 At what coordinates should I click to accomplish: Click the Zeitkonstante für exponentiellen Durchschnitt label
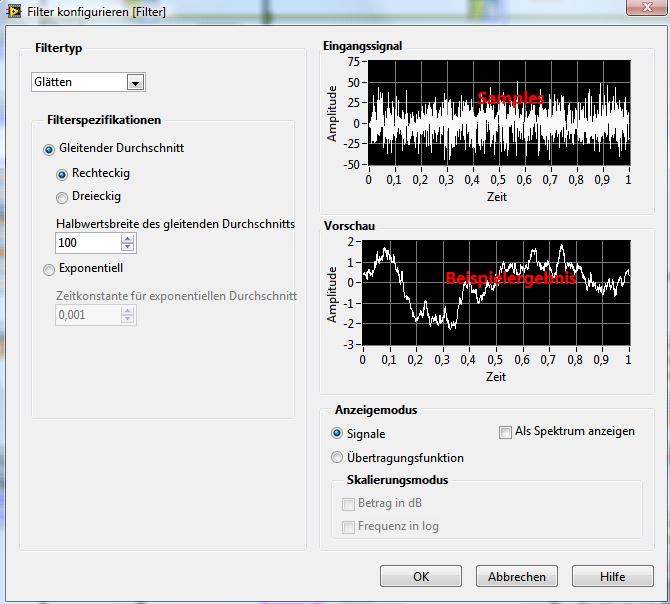176,296
